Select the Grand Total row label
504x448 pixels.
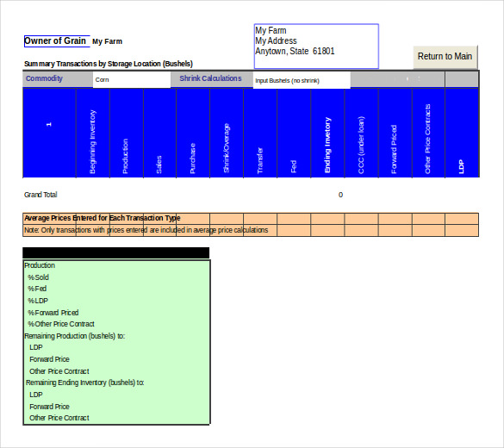pyautogui.click(x=40, y=195)
